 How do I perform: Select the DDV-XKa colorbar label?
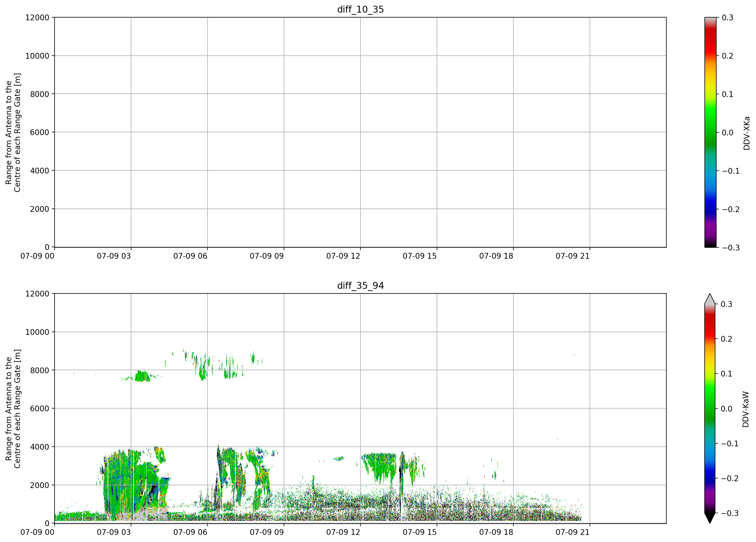point(746,133)
